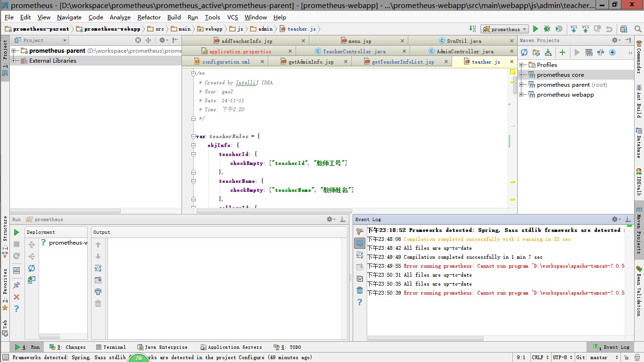
Task: Open Maven Projects panel settings gear
Action: click(x=616, y=41)
